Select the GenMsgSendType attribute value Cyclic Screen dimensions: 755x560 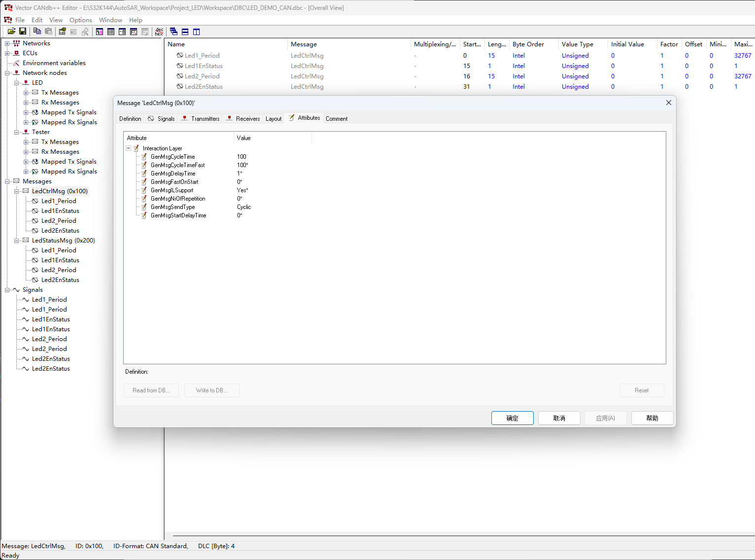[x=244, y=207]
